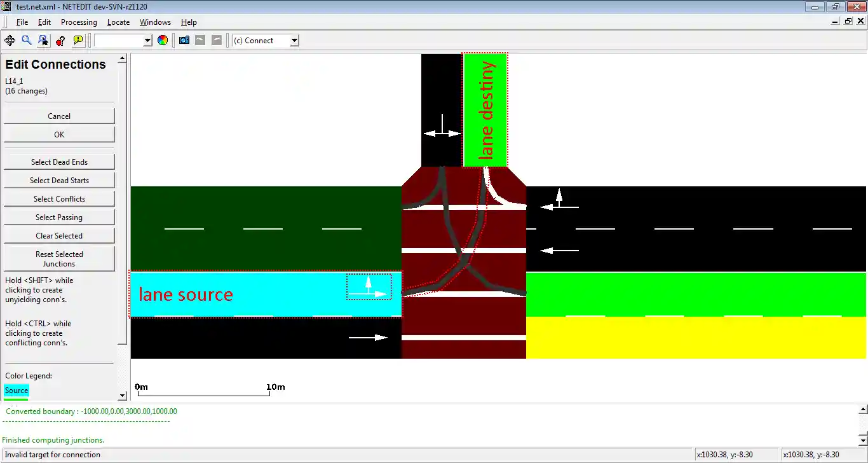The width and height of the screenshot is (868, 463).
Task: Click the undo arrow icon
Action: tap(200, 41)
